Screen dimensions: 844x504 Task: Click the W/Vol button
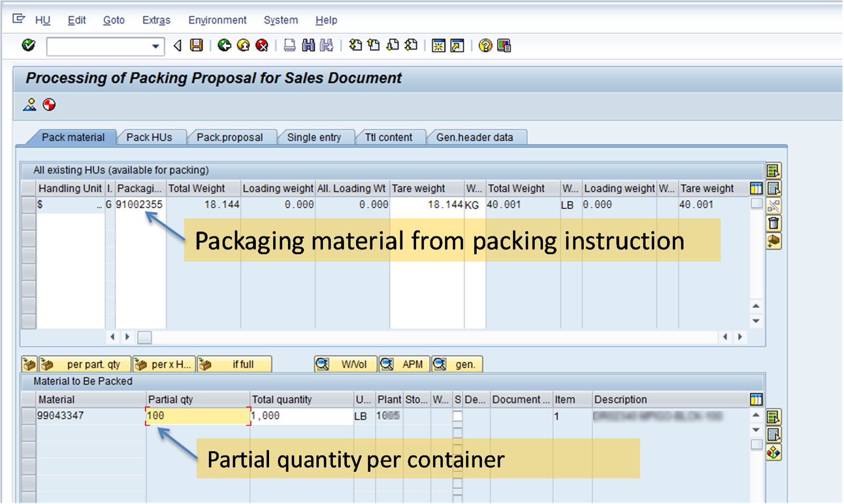click(x=346, y=364)
